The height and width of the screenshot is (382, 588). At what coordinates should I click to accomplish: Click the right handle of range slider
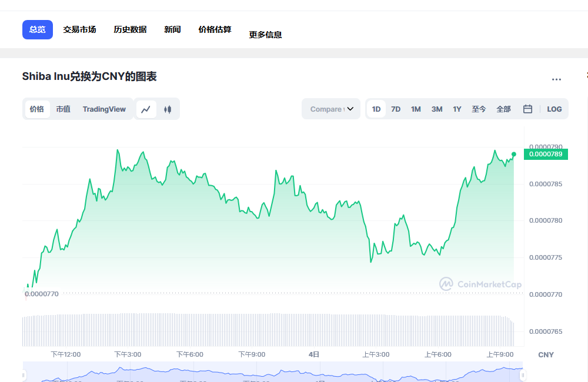(x=523, y=375)
